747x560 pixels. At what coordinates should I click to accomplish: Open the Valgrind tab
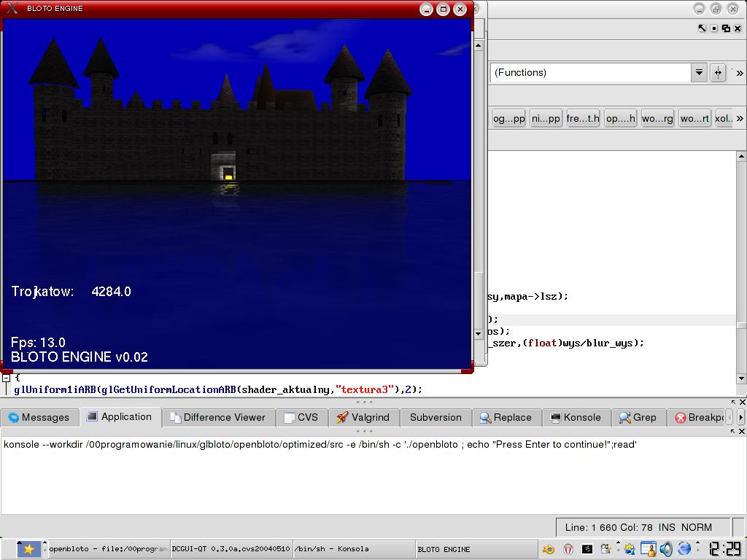point(363,418)
